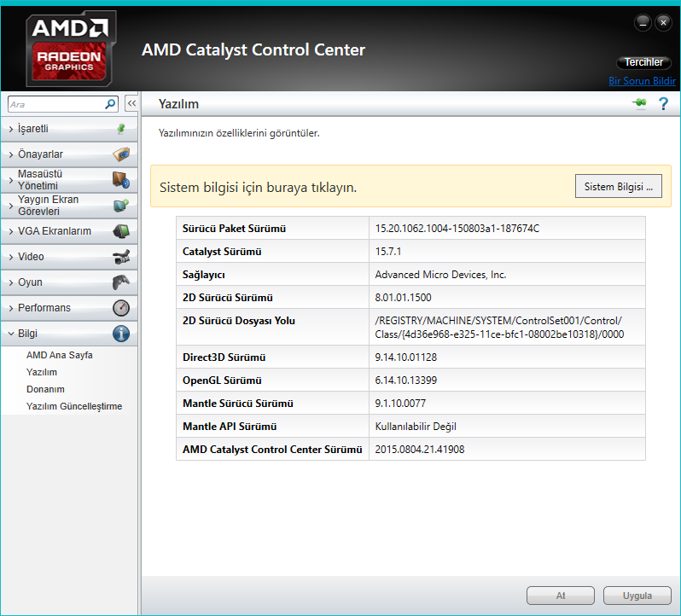Screen dimensions: 681x616
Task: Click the Video camera icon
Action: click(x=121, y=257)
